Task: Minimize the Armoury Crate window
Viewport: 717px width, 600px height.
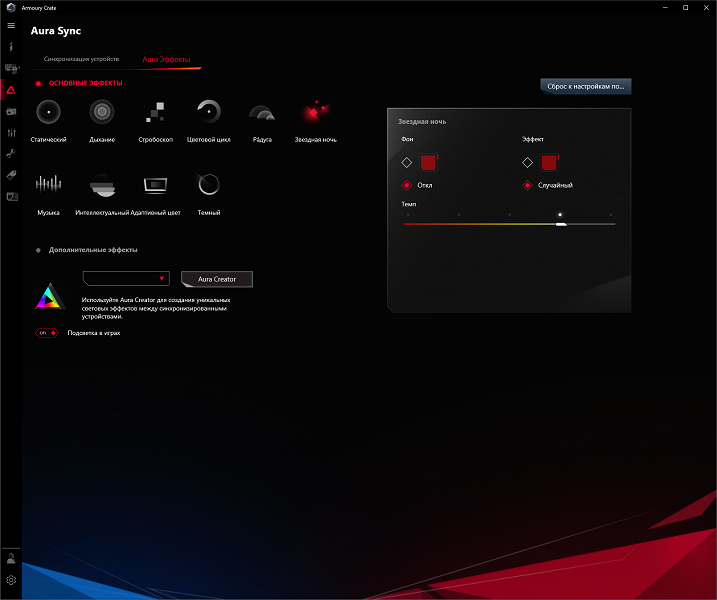Action: tap(665, 8)
